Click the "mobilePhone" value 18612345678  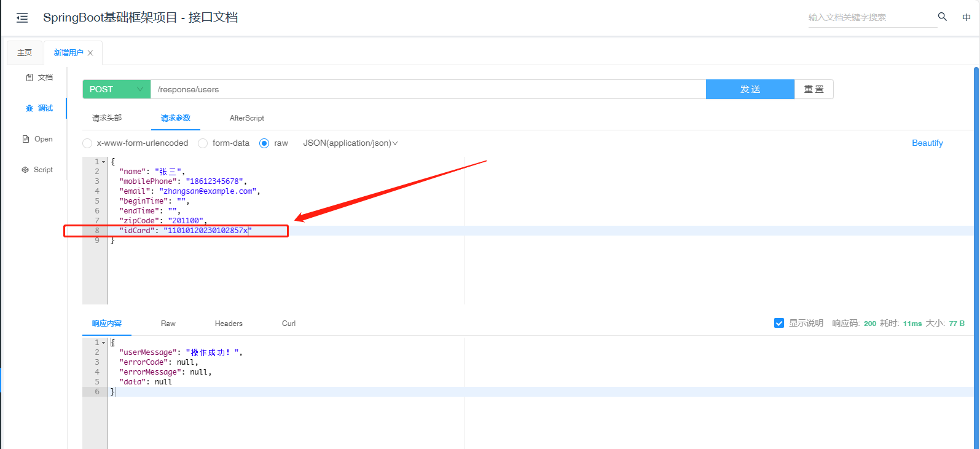214,181
